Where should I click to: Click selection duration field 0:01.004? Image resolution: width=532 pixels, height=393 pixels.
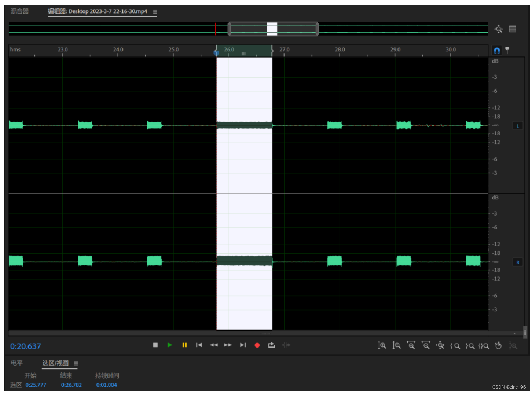coord(107,385)
